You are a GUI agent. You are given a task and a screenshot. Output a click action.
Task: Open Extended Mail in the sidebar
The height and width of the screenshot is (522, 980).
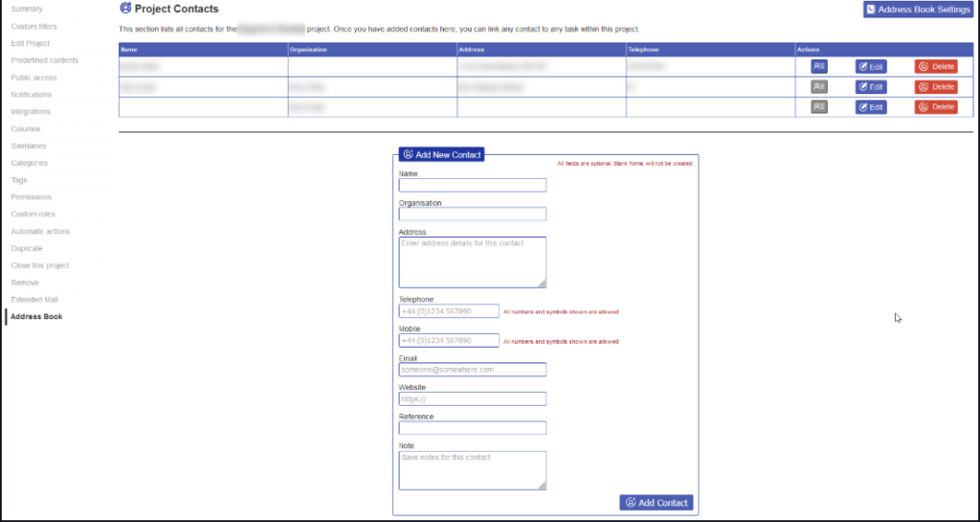[x=34, y=300]
